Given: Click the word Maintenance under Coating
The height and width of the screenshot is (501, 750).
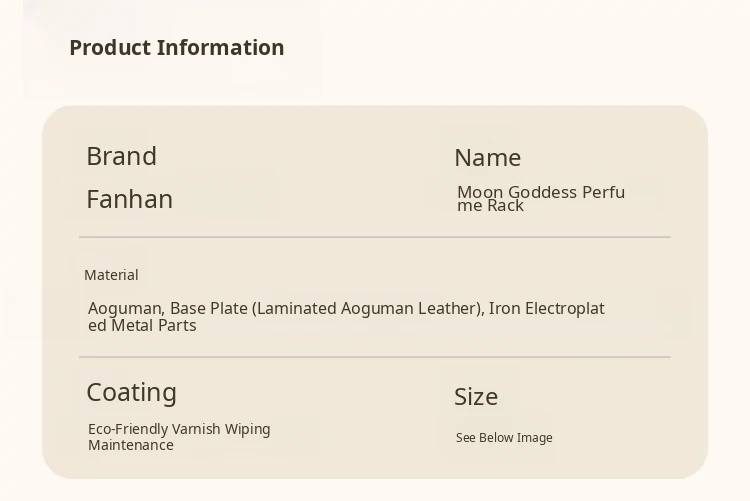Looking at the screenshot, I should [131, 446].
